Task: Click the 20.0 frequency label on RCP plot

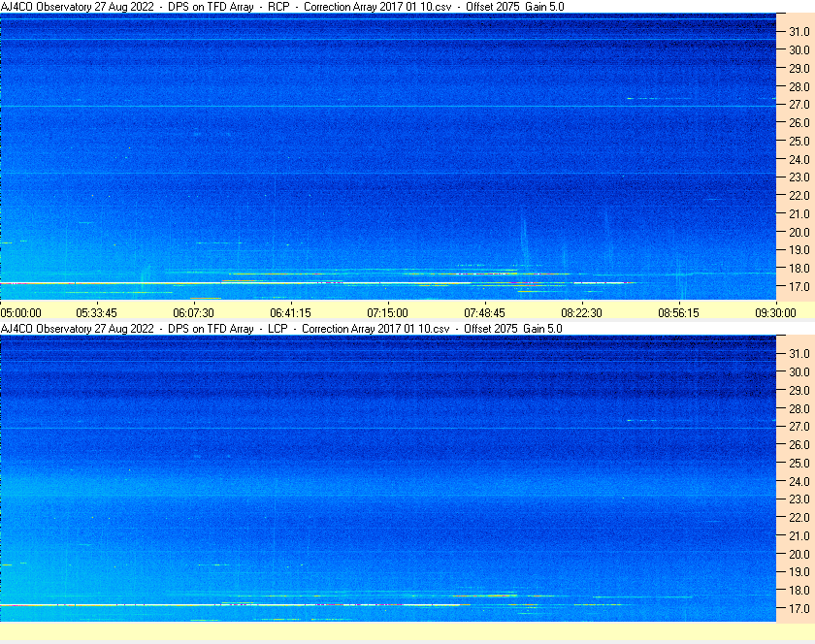Action: tap(799, 232)
